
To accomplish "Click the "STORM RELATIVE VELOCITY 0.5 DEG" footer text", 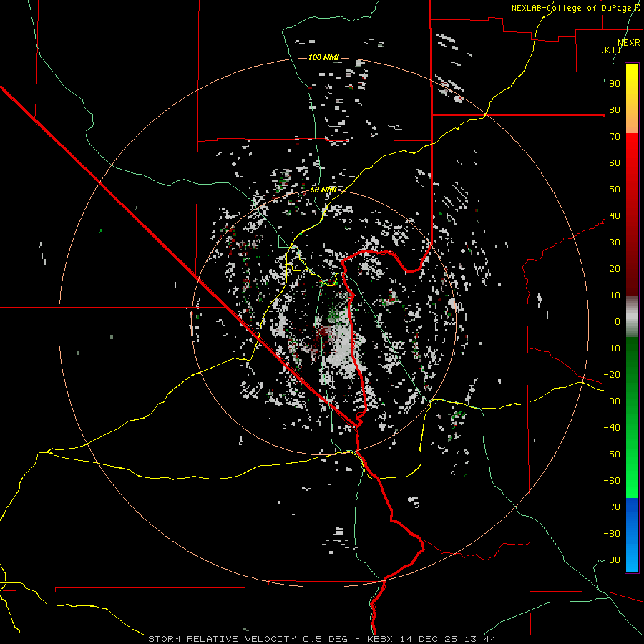I will point(248,639).
